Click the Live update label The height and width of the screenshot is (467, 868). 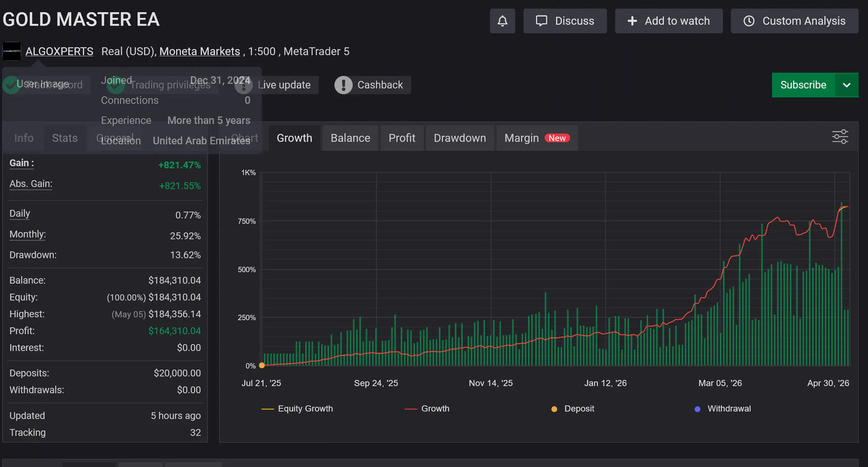click(x=284, y=85)
